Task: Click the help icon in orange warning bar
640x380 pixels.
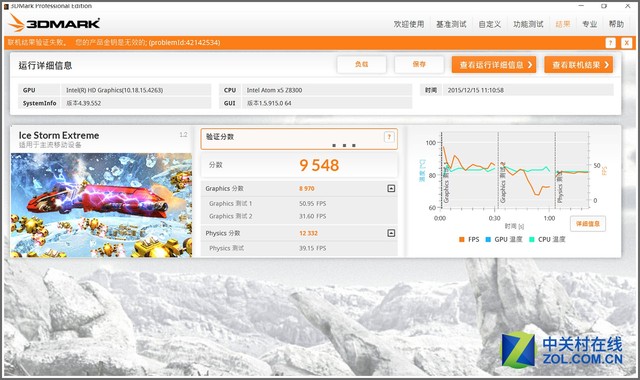Action: (610, 42)
